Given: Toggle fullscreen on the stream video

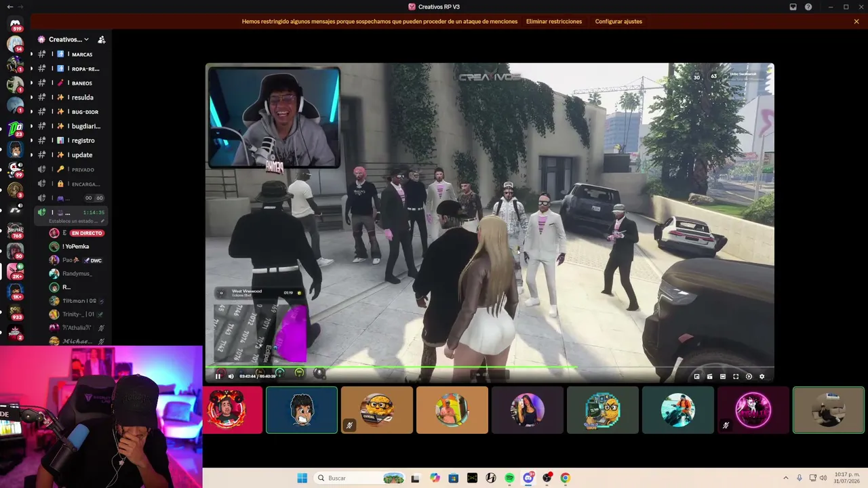Looking at the screenshot, I should pos(736,377).
